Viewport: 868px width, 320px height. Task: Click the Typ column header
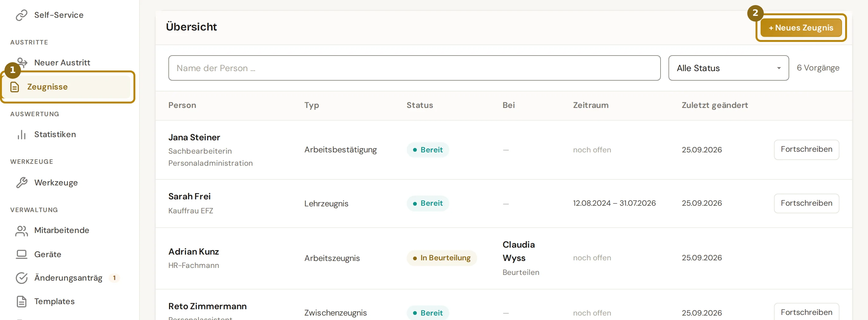(x=311, y=105)
